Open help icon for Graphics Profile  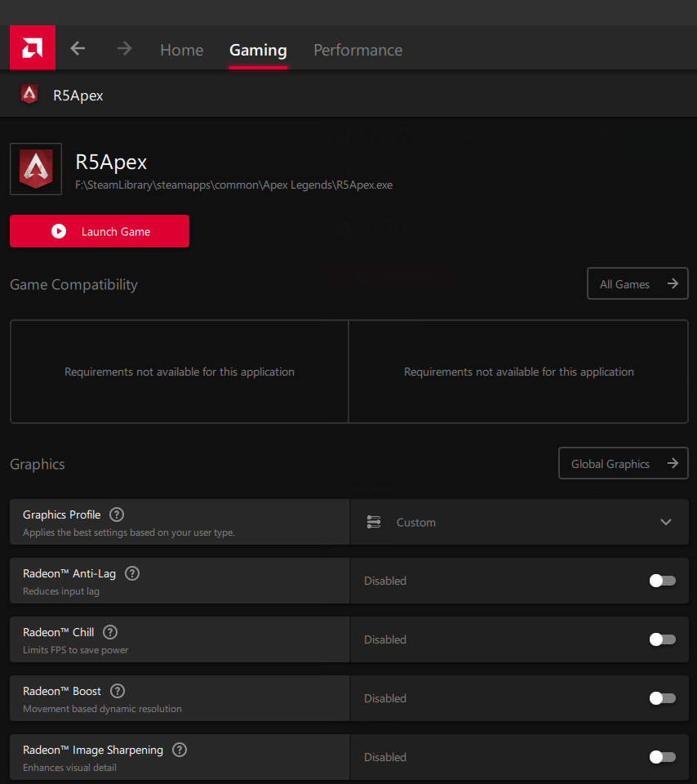click(x=117, y=514)
